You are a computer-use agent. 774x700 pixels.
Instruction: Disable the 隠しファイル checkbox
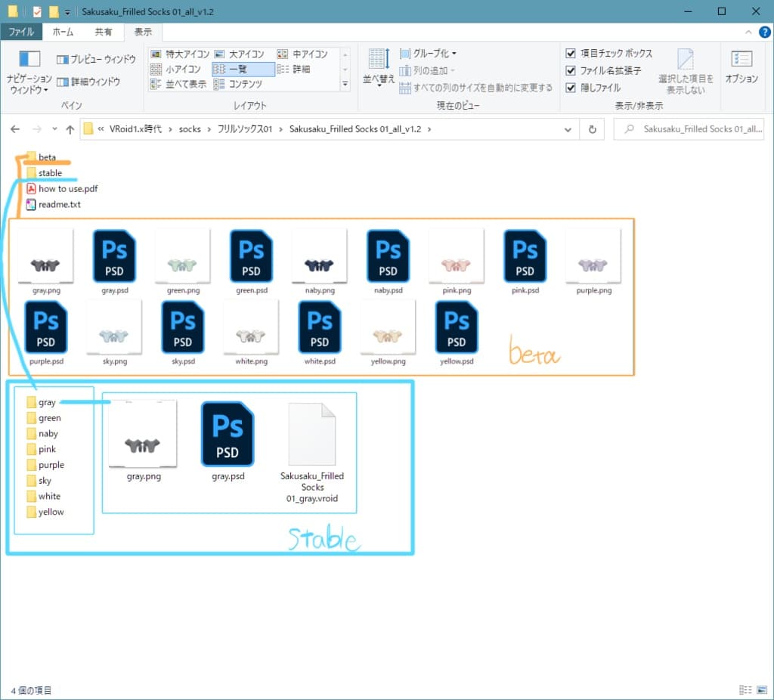tap(571, 88)
